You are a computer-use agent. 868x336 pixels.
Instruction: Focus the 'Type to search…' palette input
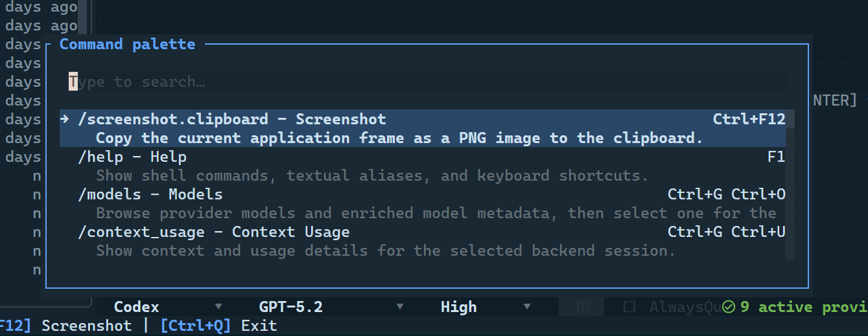(427, 82)
